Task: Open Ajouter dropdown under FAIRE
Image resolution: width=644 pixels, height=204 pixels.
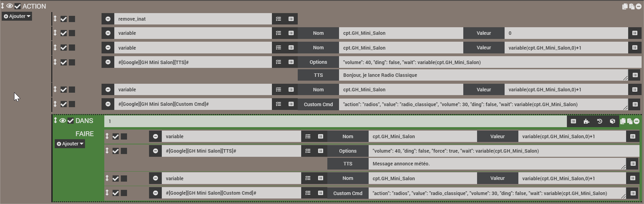Action: coord(70,144)
